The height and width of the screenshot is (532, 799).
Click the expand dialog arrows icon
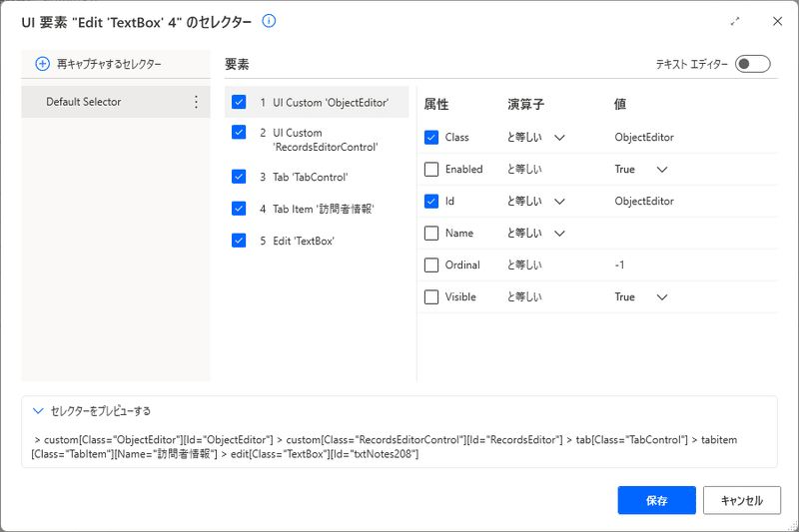[x=735, y=21]
